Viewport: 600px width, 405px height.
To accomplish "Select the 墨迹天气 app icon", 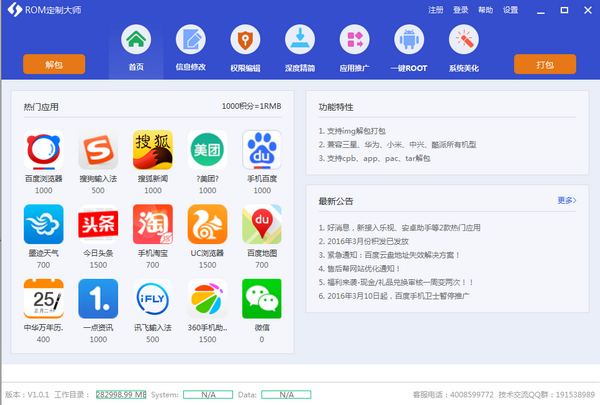I will tap(44, 224).
